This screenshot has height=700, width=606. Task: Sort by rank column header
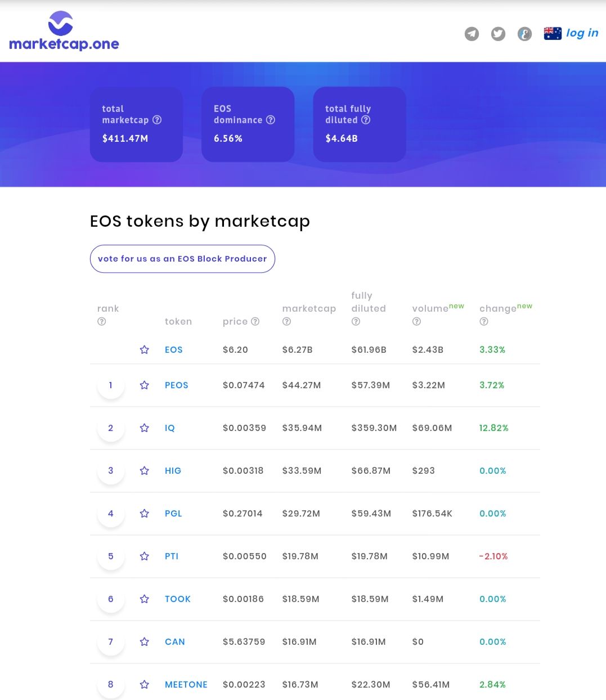coord(108,308)
